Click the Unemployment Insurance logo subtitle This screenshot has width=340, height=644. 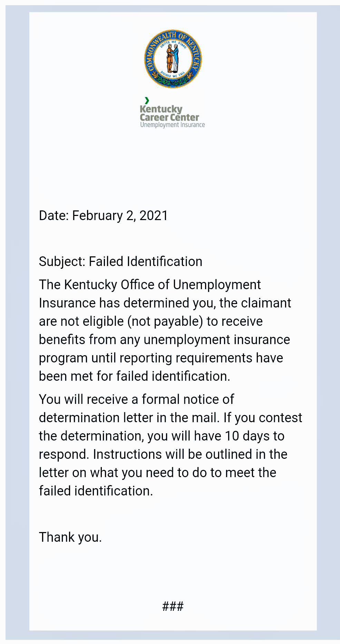pos(172,125)
